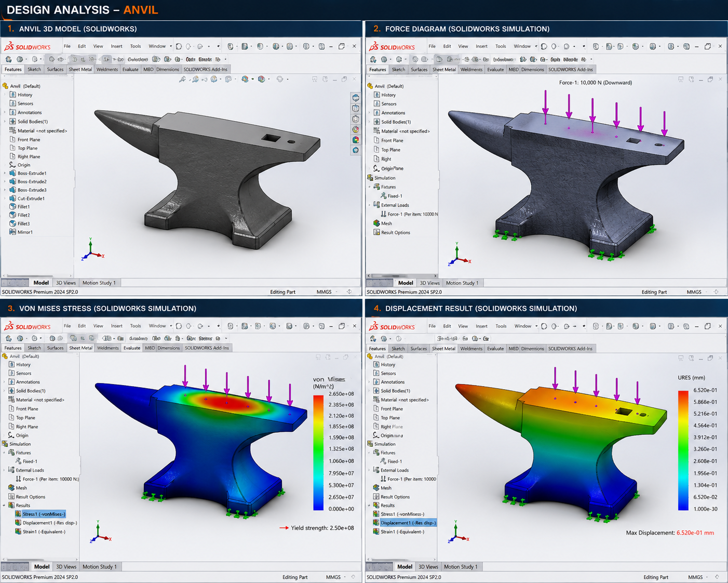Open the color-wheel Appearances icon in the task pane
The height and width of the screenshot is (583, 728).
point(356,129)
